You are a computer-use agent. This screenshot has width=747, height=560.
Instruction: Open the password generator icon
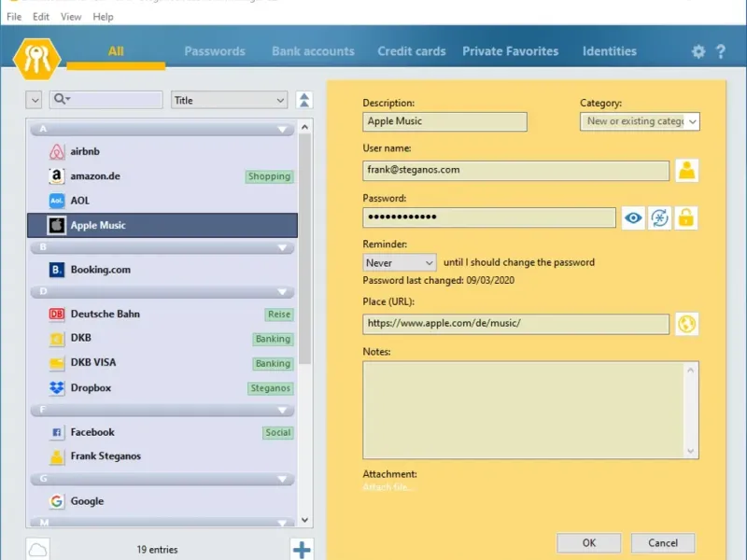(659, 218)
